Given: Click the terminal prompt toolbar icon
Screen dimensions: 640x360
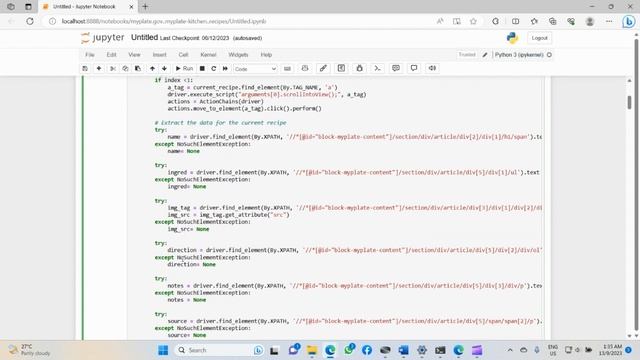Looking at the screenshot, I should [378, 69].
